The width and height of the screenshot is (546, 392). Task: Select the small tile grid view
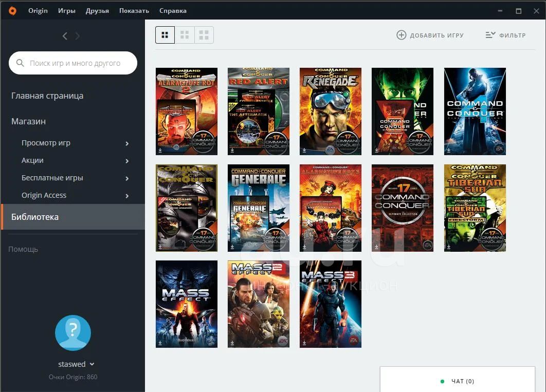(x=165, y=35)
